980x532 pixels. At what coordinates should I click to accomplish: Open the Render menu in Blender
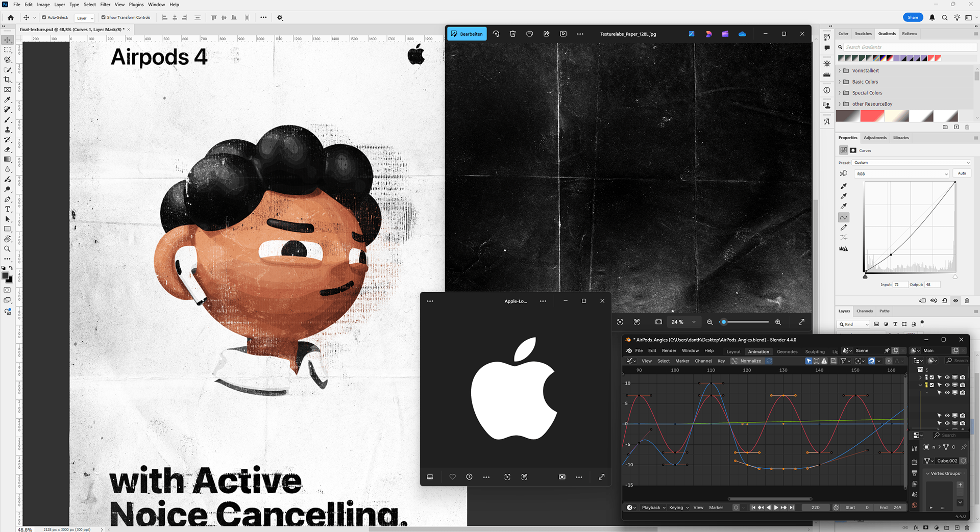(x=669, y=351)
